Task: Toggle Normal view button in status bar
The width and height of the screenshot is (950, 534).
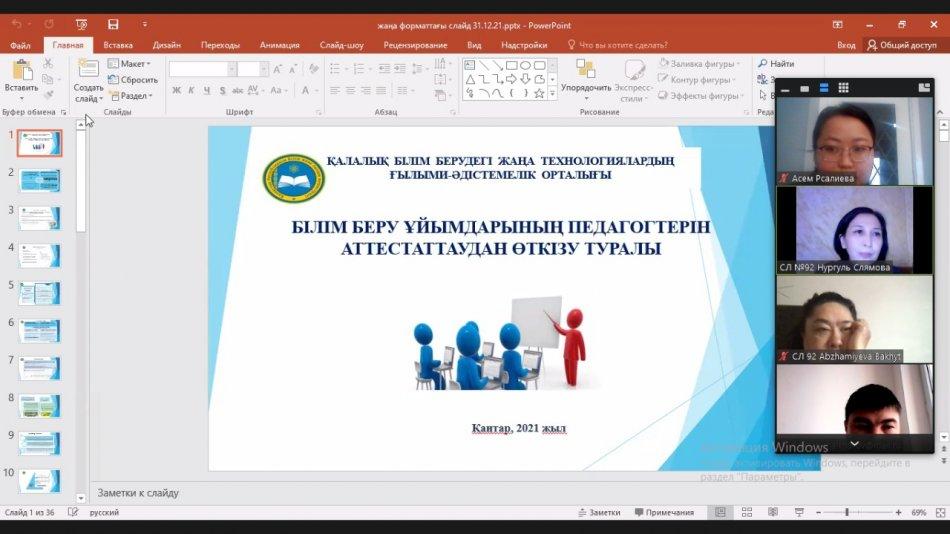Action: click(x=720, y=513)
